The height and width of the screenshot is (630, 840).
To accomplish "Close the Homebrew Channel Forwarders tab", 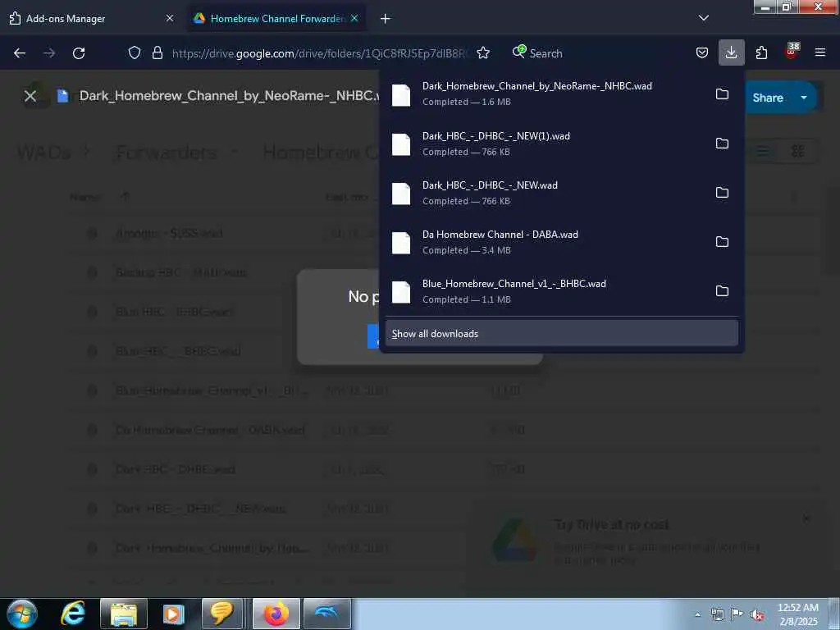I will 354,18.
